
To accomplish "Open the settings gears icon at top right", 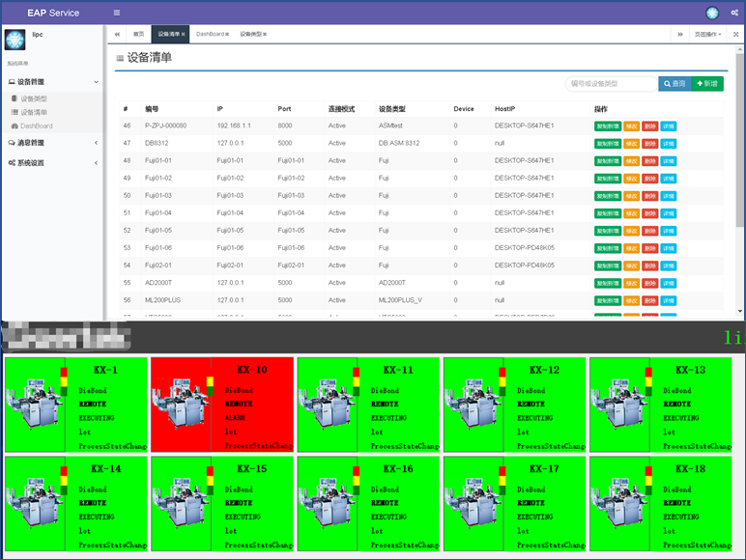I will click(x=735, y=13).
